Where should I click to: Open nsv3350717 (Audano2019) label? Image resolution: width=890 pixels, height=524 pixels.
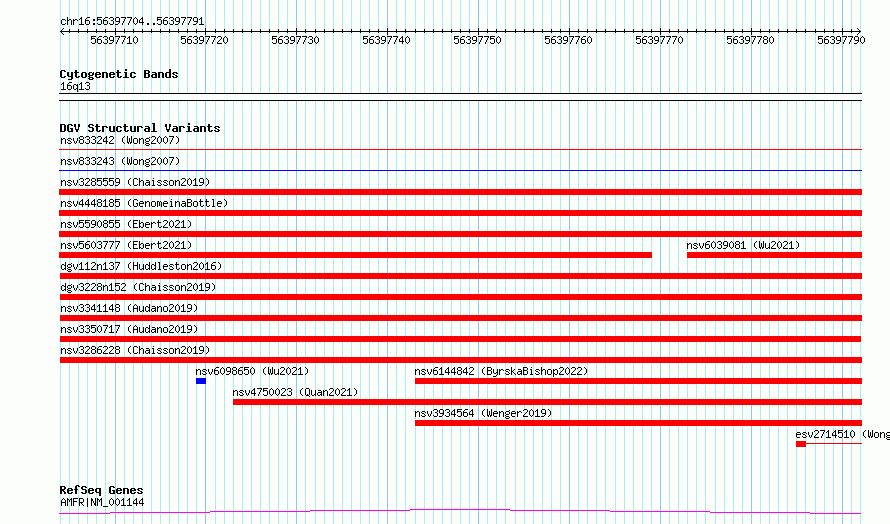click(129, 329)
